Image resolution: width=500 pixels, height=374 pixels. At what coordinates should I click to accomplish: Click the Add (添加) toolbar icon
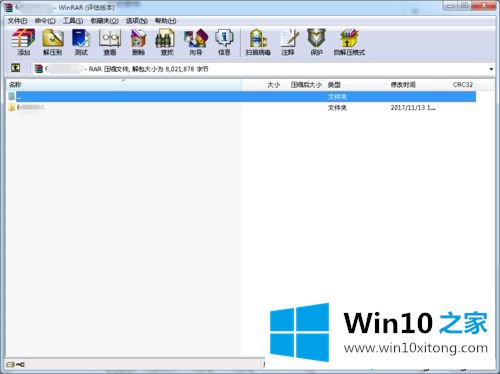pos(23,42)
